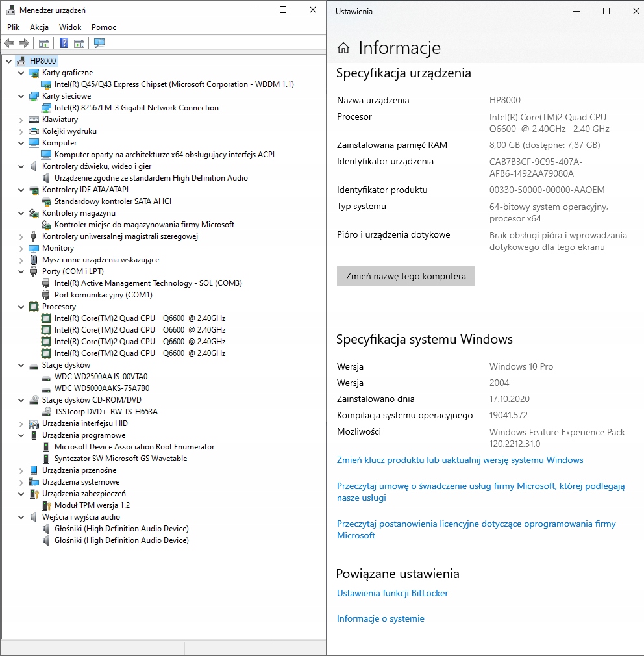Minimize the Ustawienia window
This screenshot has width=644, height=656.
click(576, 11)
